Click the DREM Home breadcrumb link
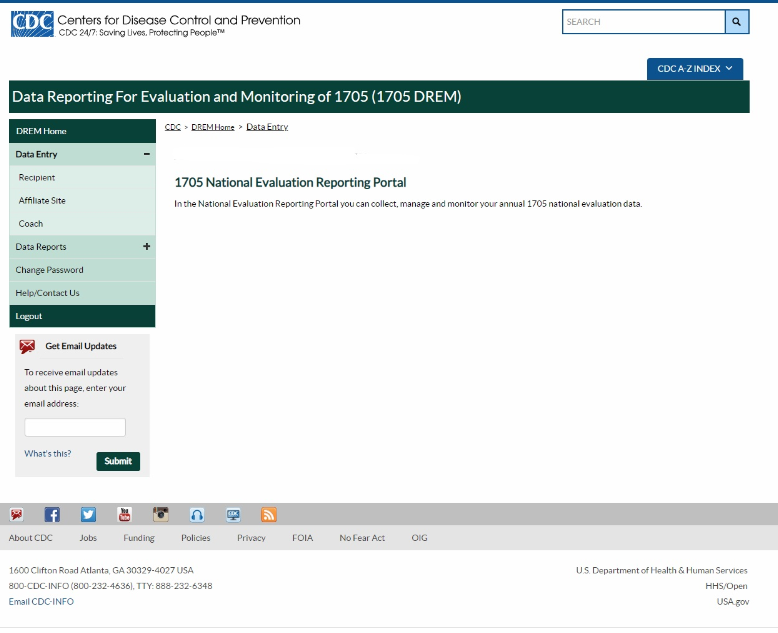Image resolution: width=778 pixels, height=633 pixels. (213, 127)
